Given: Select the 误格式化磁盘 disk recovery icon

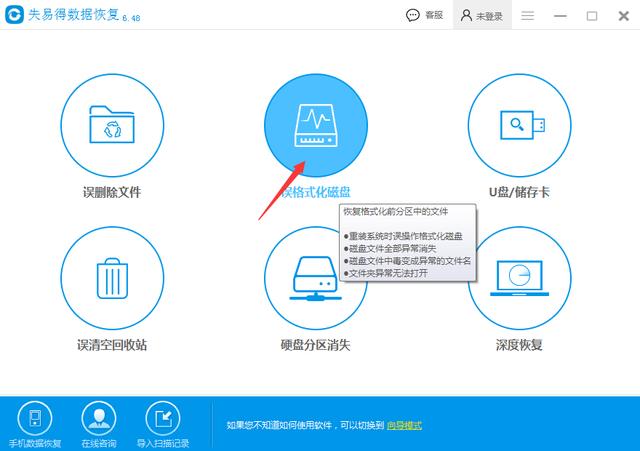Looking at the screenshot, I should click(316, 125).
